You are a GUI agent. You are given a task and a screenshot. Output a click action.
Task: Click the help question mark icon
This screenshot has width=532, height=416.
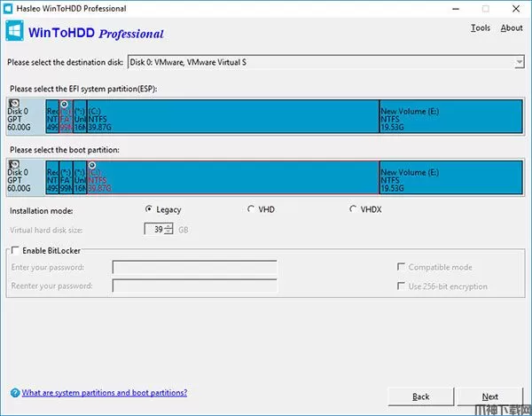point(14,393)
